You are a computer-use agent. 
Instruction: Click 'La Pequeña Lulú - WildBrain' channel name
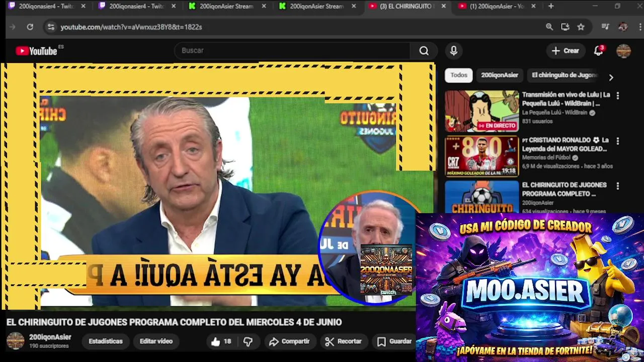tap(554, 113)
